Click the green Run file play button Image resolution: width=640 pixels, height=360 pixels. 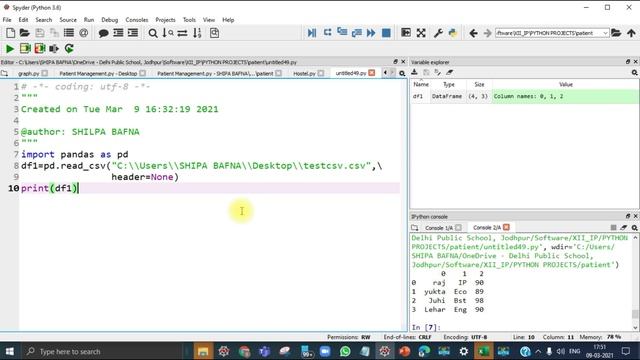(10, 49)
